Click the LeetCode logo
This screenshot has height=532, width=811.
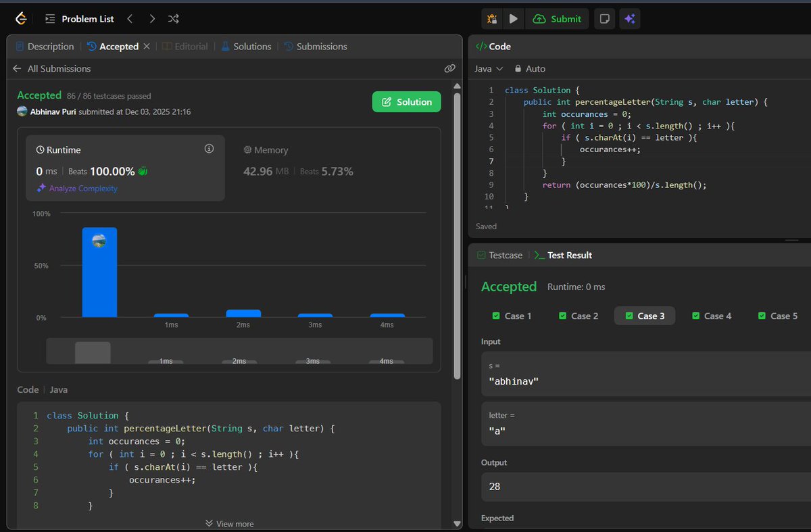[x=20, y=18]
